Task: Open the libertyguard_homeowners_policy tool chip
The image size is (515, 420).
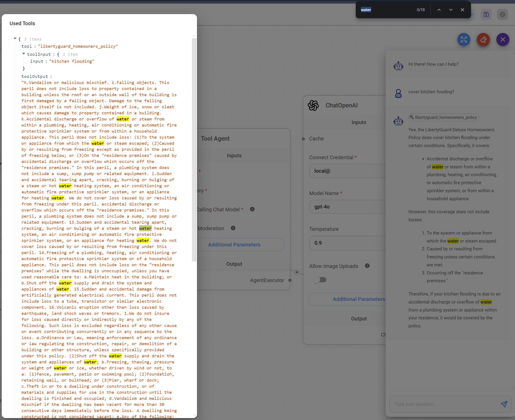Action: click(x=444, y=117)
